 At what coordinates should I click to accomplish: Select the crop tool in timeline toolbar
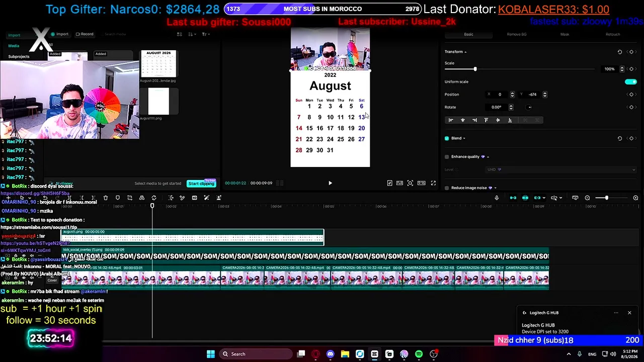tap(130, 198)
